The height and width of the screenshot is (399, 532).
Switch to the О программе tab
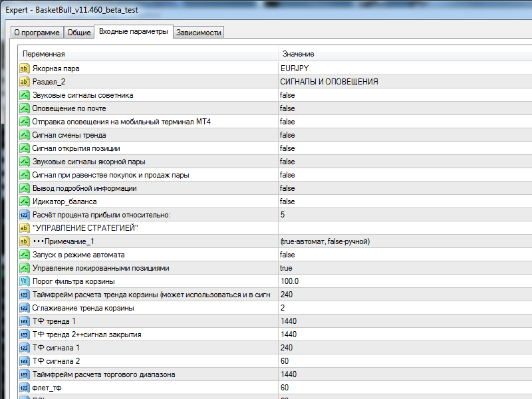(x=37, y=33)
